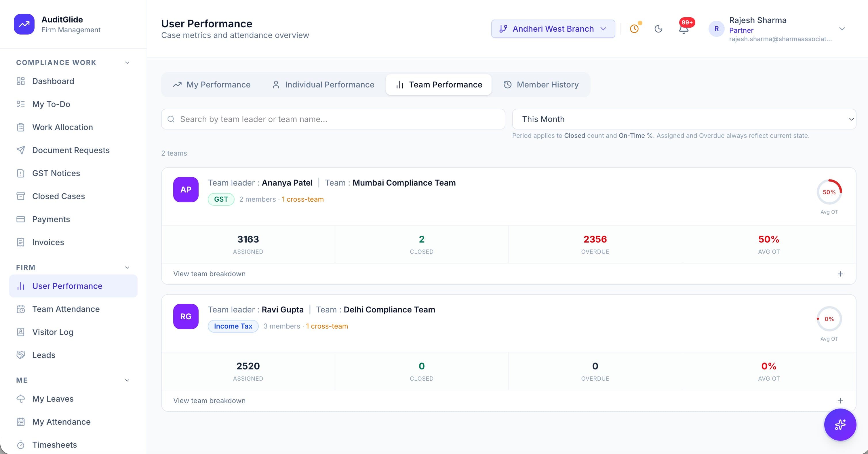868x454 pixels.
Task: Click the search magnifier icon
Action: coord(171,119)
